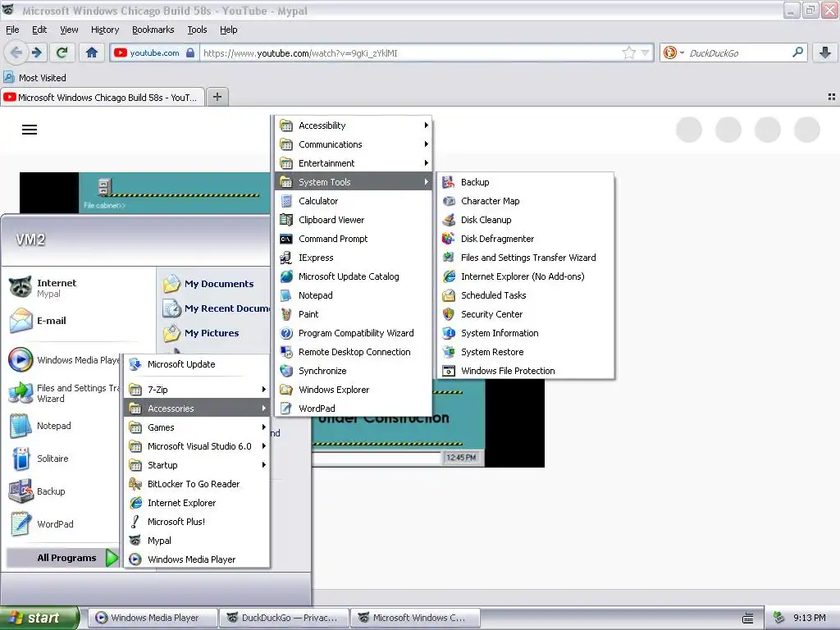Click the browser back button
Image resolution: width=840 pixels, height=630 pixels.
click(16, 52)
